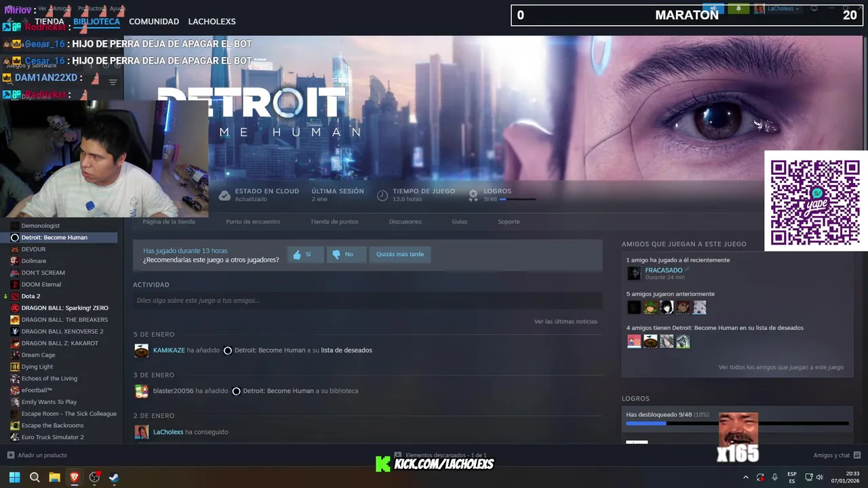The width and height of the screenshot is (868, 488).
Task: Select DRAGON BALL: Sparking! ZERO icon
Action: pos(15,308)
